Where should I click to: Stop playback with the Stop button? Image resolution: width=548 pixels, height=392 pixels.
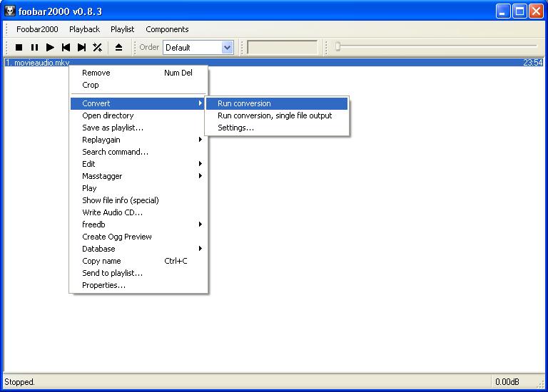tap(19, 47)
